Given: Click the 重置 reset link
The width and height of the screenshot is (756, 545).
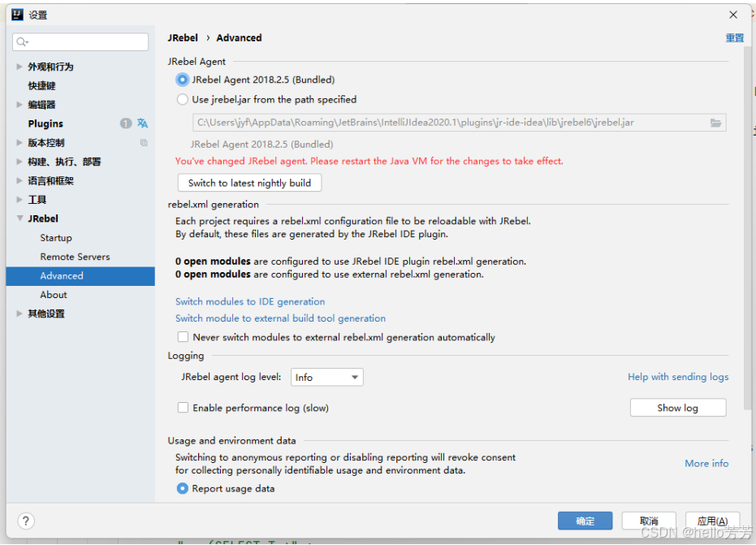Looking at the screenshot, I should tap(734, 37).
